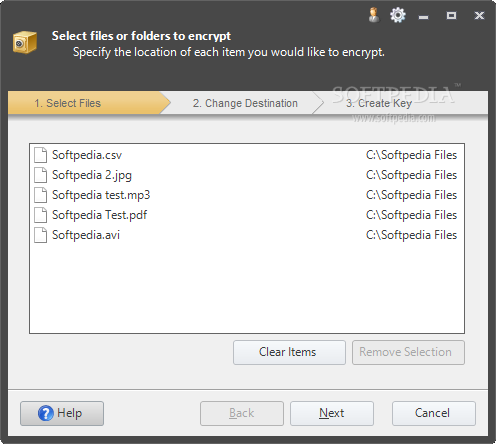Click the Remove Selection button
This screenshot has width=496, height=444.
tap(408, 352)
